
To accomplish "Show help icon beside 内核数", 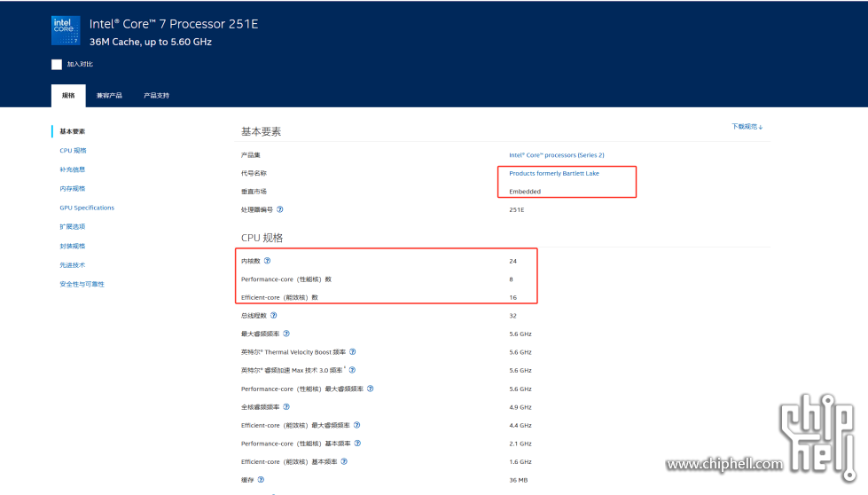I will (268, 261).
